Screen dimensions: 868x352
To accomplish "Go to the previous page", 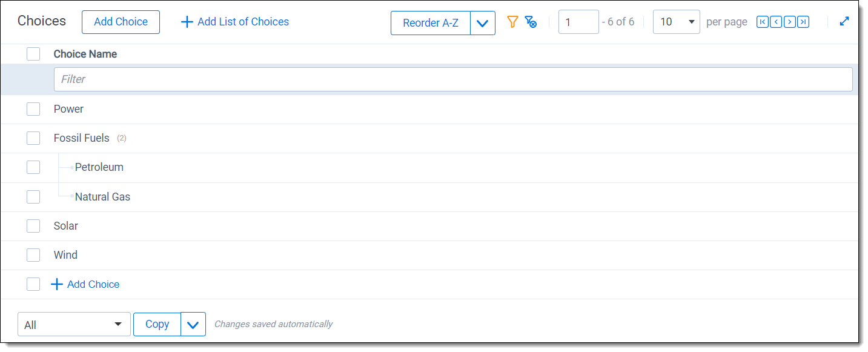I will (775, 22).
